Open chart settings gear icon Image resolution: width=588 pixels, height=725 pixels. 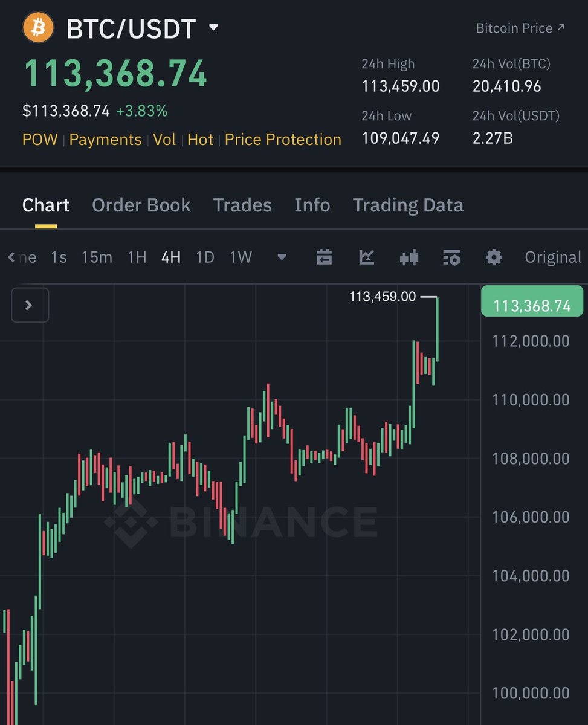coord(494,257)
